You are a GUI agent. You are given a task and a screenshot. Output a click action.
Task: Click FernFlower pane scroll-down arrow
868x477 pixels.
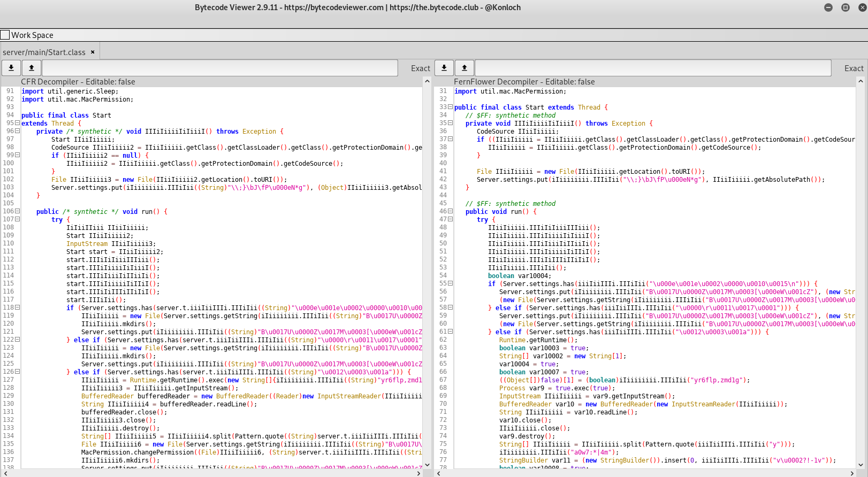pos(861,465)
